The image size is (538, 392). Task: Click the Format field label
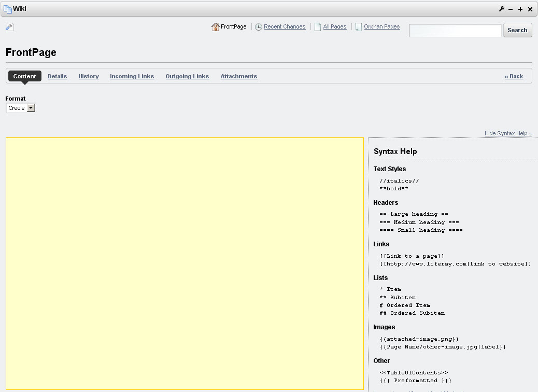click(16, 99)
